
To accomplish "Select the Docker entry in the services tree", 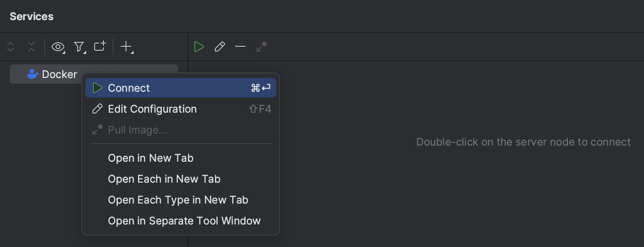I will pos(60,74).
